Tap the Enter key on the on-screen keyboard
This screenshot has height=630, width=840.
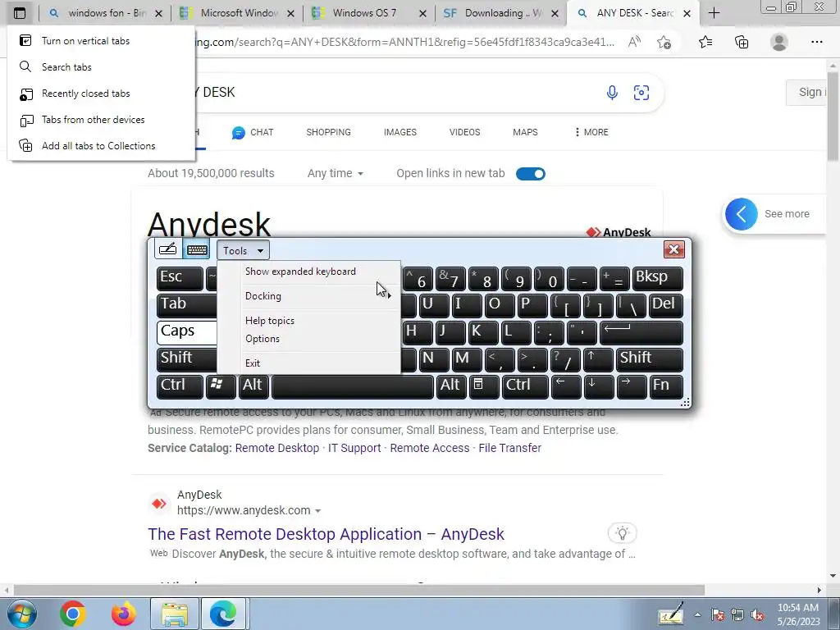pos(641,333)
